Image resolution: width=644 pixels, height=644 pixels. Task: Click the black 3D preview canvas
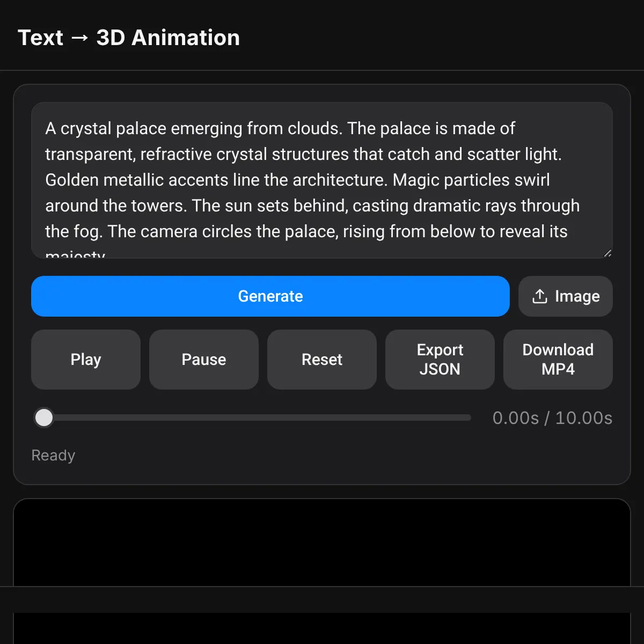(322, 542)
